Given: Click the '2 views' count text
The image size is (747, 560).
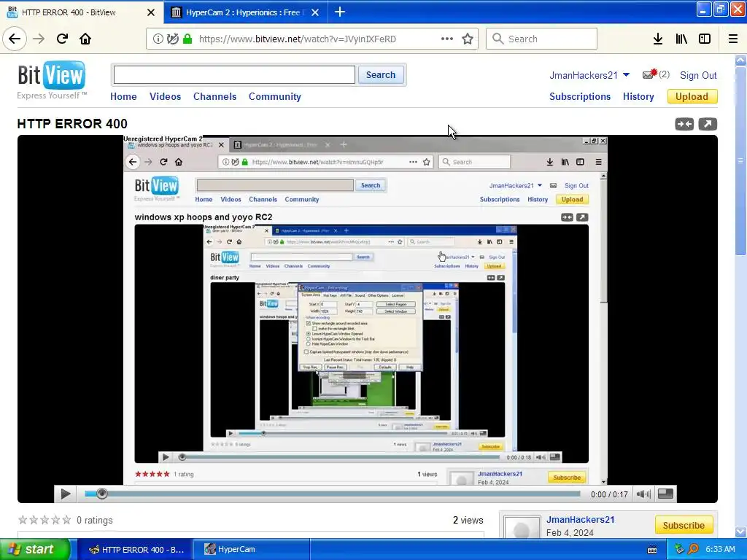Looking at the screenshot, I should pos(468,520).
